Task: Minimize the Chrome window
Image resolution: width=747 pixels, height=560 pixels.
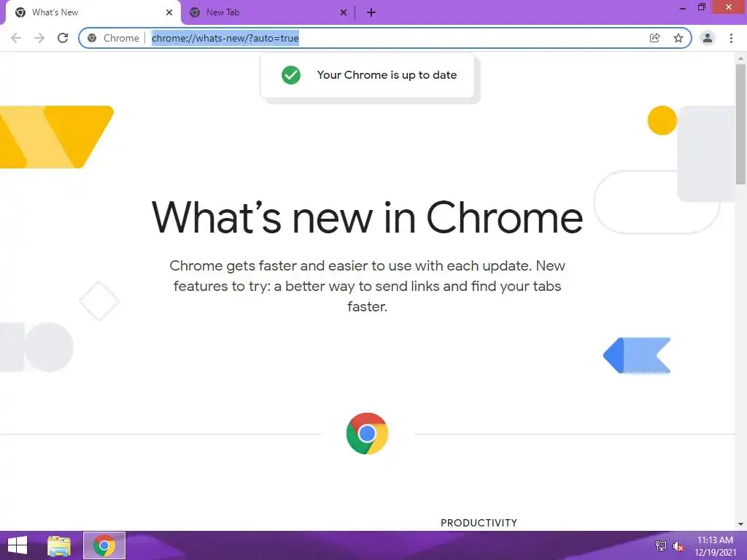Action: click(683, 7)
